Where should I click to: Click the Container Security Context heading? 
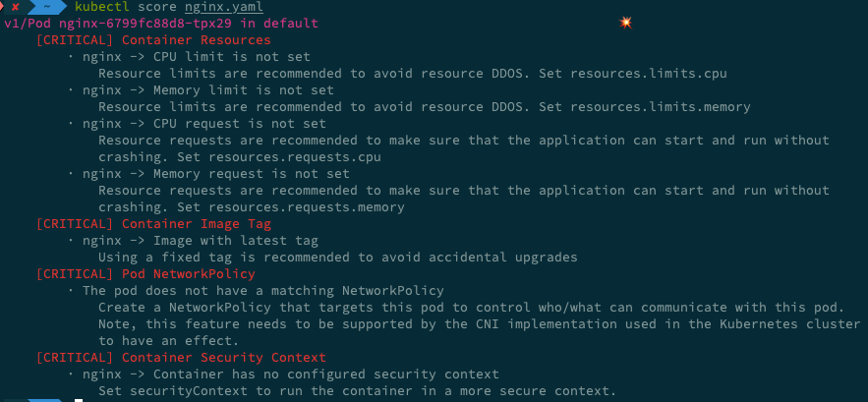pyautogui.click(x=180, y=358)
